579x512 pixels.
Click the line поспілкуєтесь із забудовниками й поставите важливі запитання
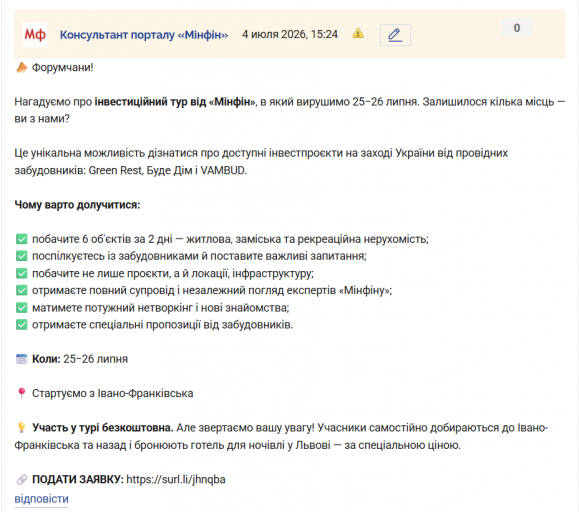[x=199, y=256]
